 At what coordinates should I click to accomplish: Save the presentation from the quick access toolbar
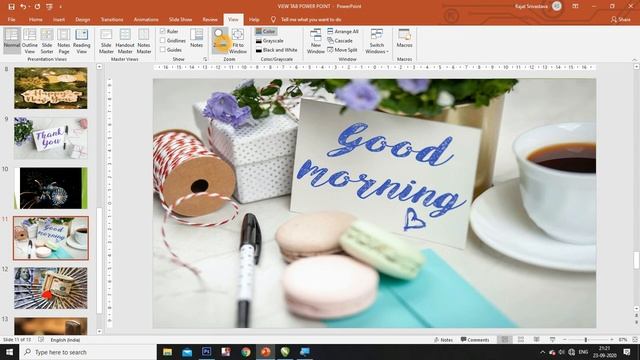[x=11, y=7]
